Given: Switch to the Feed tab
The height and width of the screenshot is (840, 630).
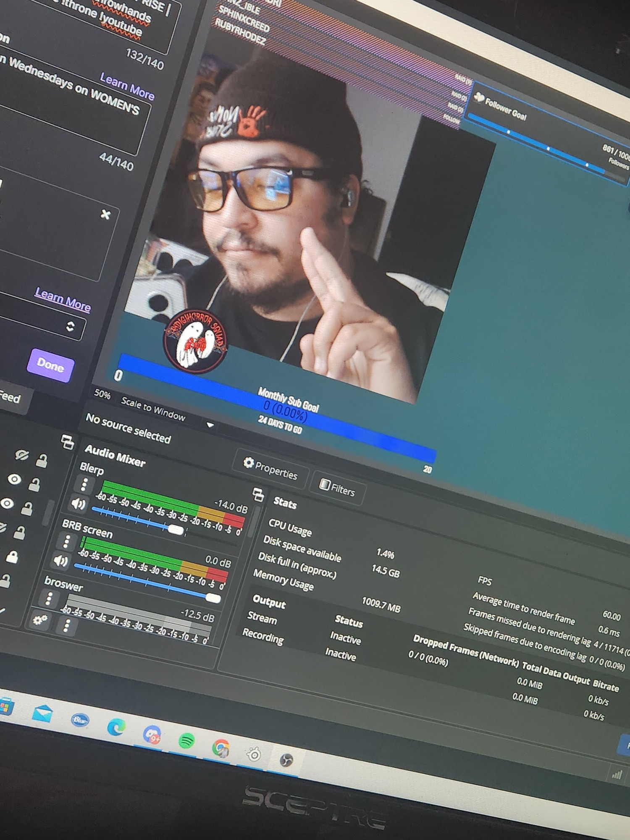Looking at the screenshot, I should pos(9,396).
